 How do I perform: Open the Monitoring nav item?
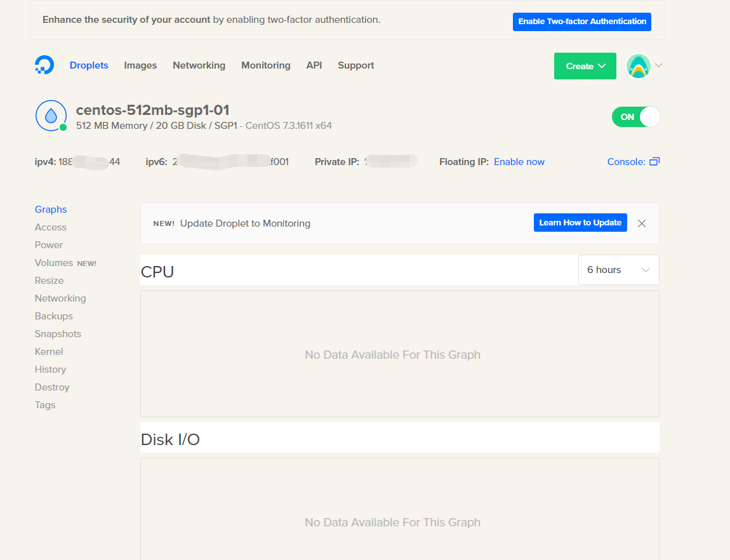[x=266, y=65]
